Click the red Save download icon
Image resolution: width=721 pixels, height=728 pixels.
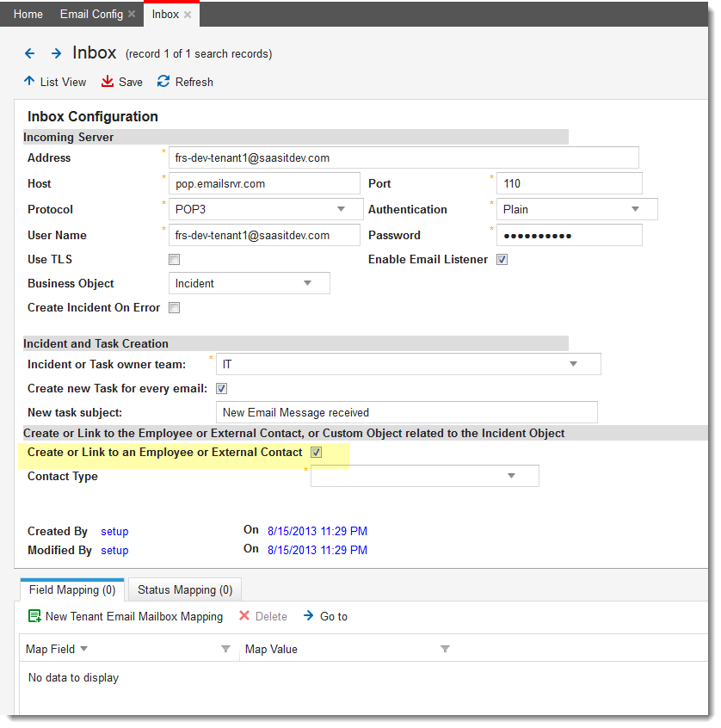pyautogui.click(x=108, y=81)
